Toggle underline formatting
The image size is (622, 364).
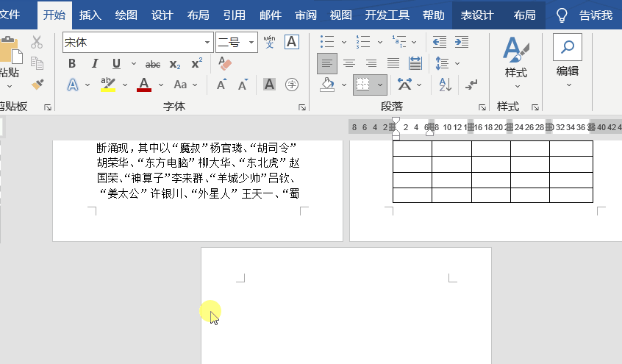coord(116,63)
